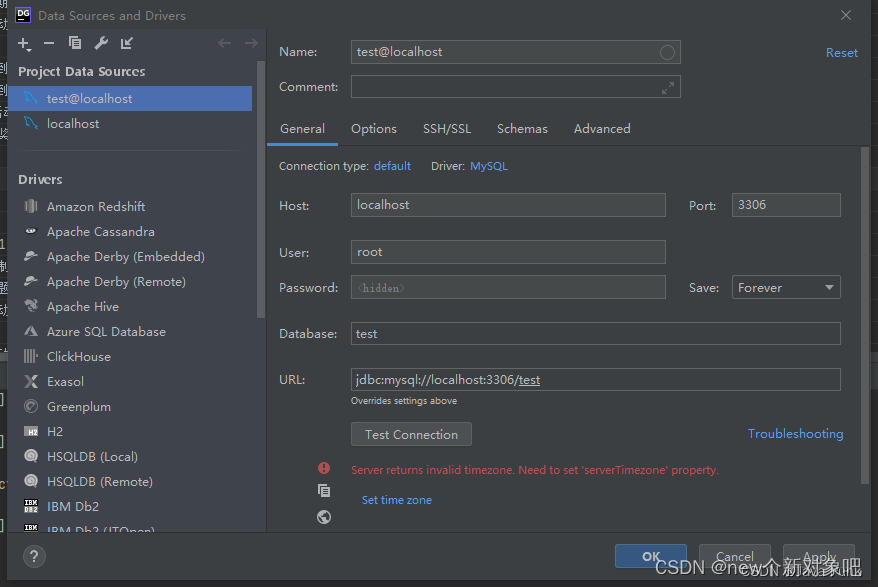
Task: Change driver via MySQL link
Action: 489,166
